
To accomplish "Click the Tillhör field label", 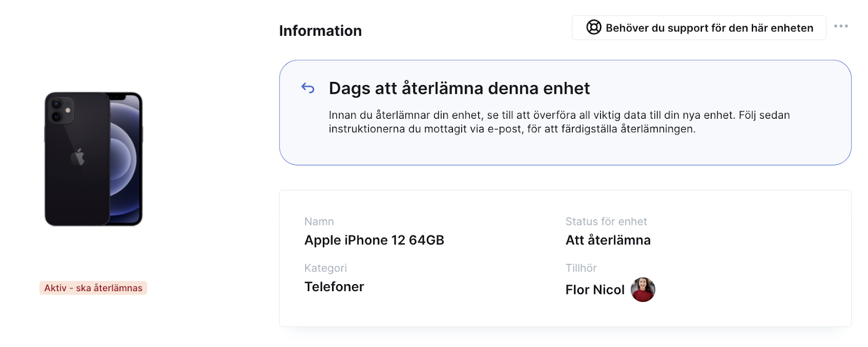I will (581, 268).
